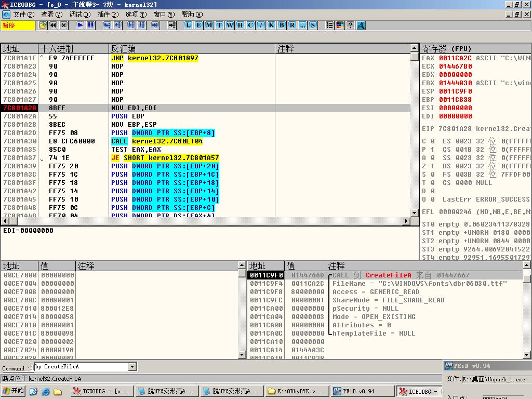Screen dimensions: 532x399
Task: Click the Appearance color grid icon
Action: 340,25
